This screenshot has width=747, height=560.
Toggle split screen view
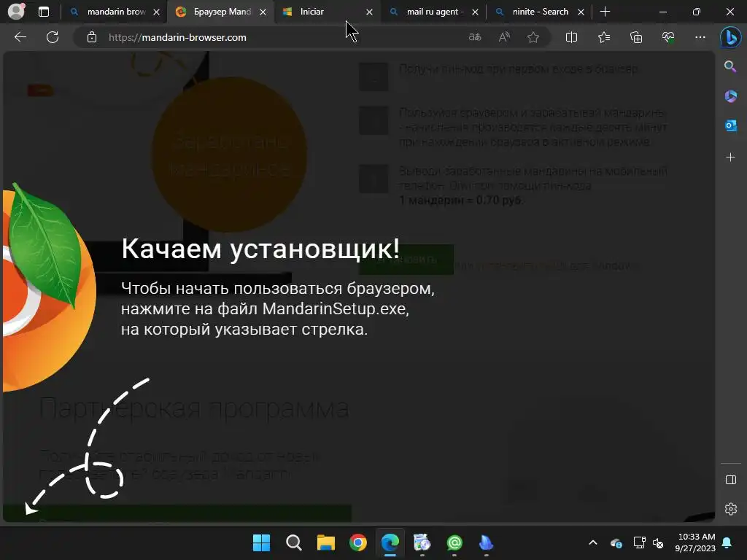pos(571,37)
